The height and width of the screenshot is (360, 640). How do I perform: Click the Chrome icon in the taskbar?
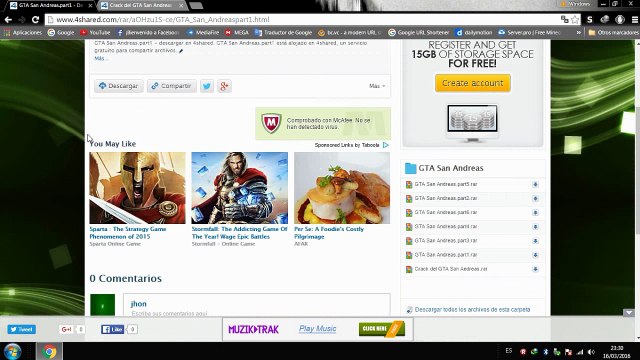(49, 351)
